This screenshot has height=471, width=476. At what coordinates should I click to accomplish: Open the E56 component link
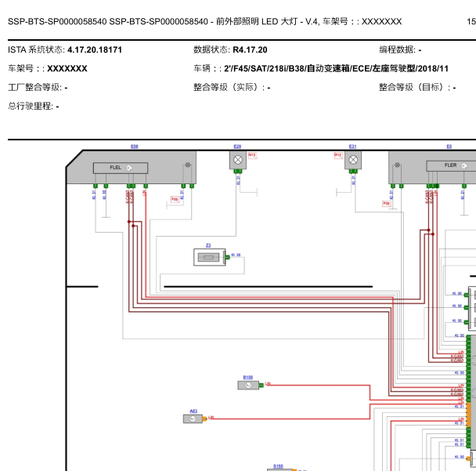point(134,147)
